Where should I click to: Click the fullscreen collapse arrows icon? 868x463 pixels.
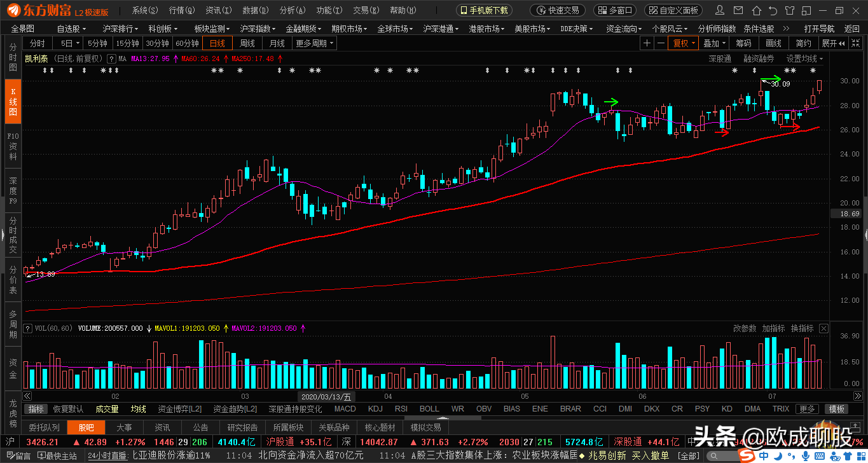click(x=855, y=43)
